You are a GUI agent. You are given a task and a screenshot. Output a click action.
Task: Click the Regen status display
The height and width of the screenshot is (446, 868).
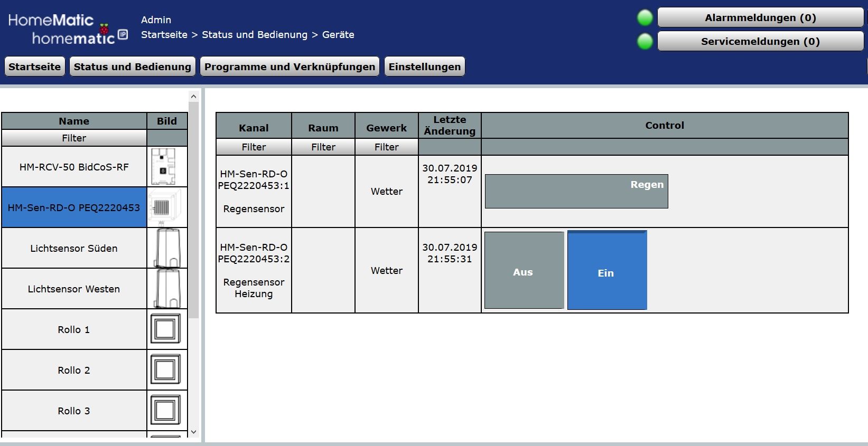click(x=576, y=191)
